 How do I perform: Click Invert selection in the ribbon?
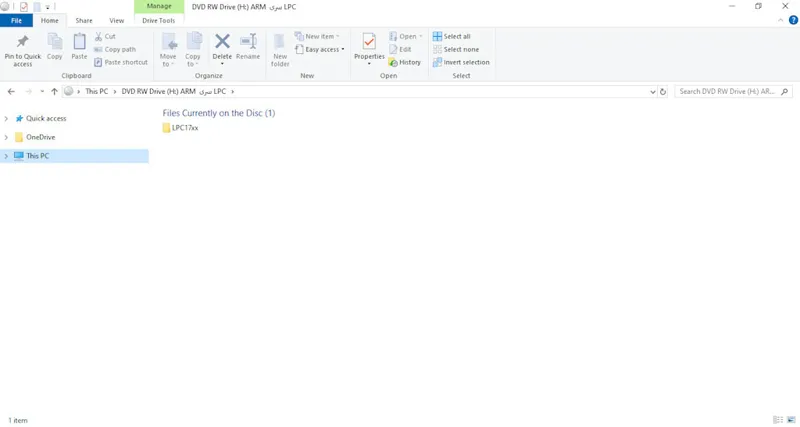(x=461, y=62)
